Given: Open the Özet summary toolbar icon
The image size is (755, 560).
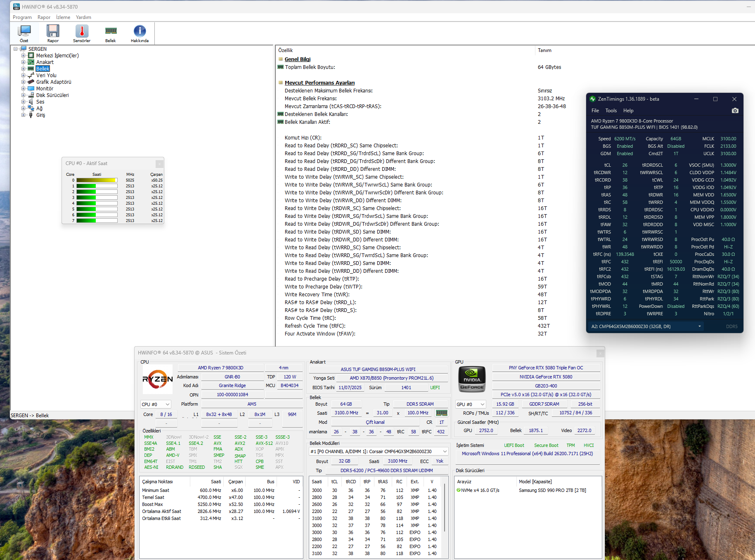Looking at the screenshot, I should tap(24, 33).
